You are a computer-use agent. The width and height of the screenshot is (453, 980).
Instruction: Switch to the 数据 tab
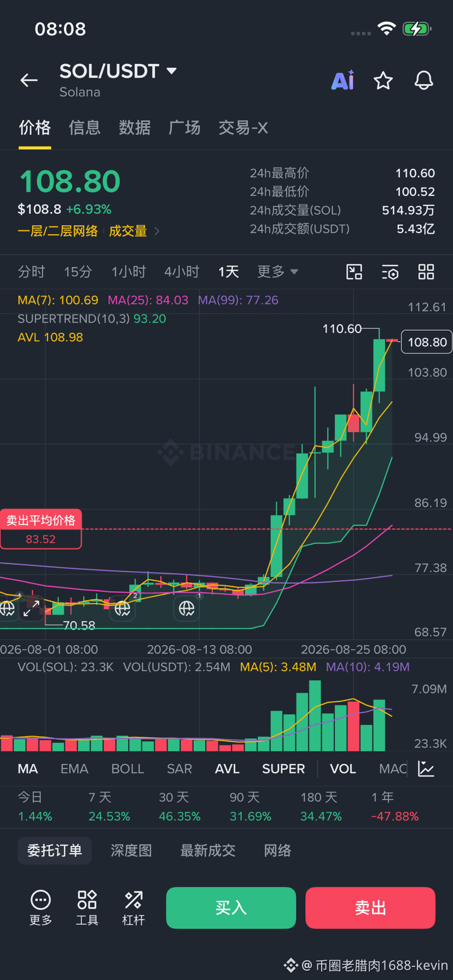tap(135, 128)
